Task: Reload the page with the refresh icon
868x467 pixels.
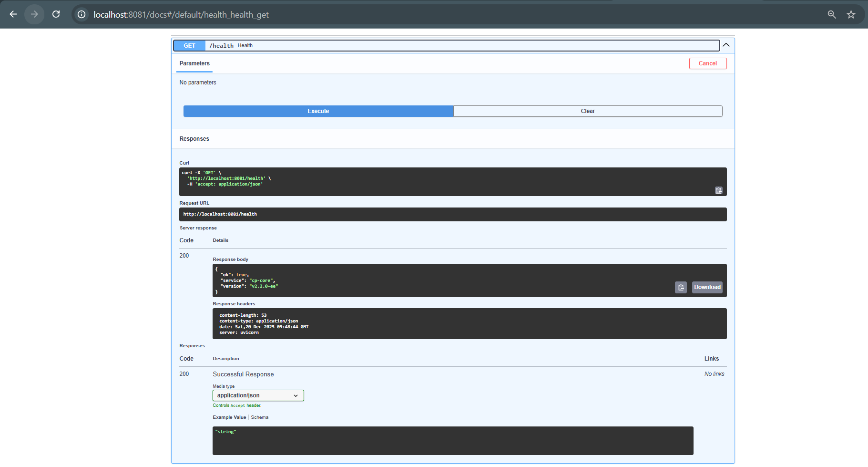Action: pos(56,14)
